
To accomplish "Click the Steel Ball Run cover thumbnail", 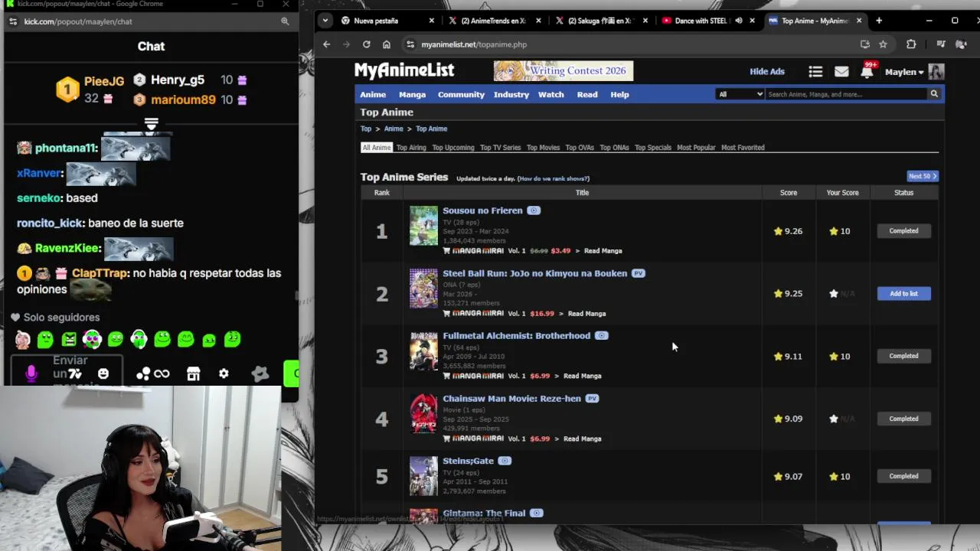I will click(423, 289).
